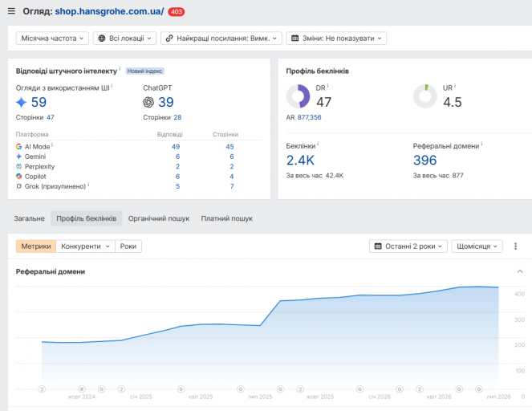Image resolution: width=532 pixels, height=411 pixels.
Task: Click the AI overviews value 59
Action: pyautogui.click(x=39, y=102)
